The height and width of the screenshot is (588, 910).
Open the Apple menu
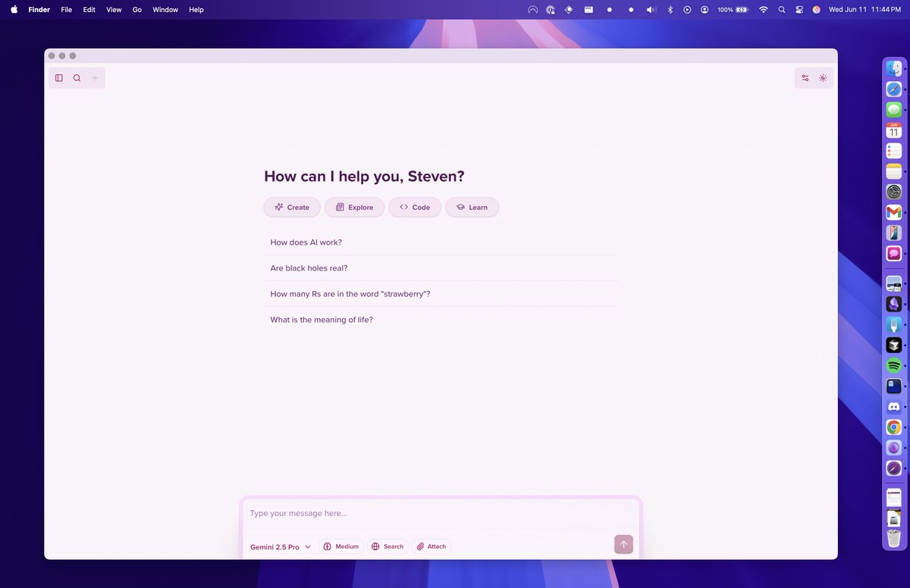coord(14,10)
